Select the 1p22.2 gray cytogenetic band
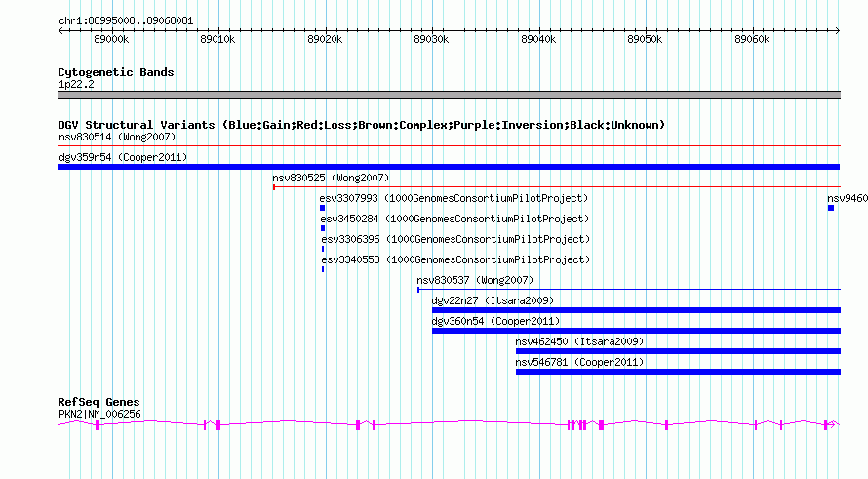 [449, 95]
